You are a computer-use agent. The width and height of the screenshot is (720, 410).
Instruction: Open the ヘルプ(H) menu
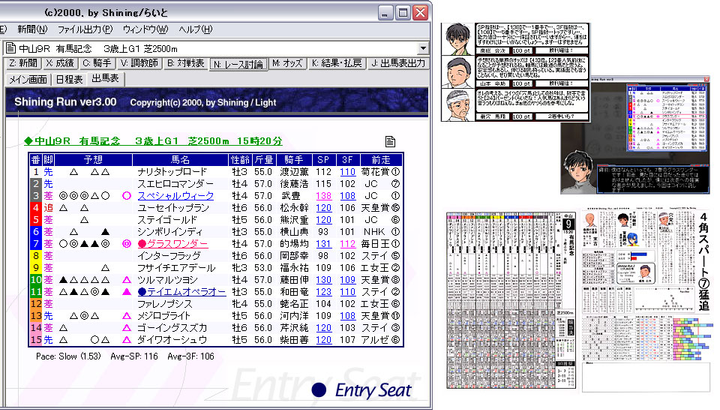point(196,29)
